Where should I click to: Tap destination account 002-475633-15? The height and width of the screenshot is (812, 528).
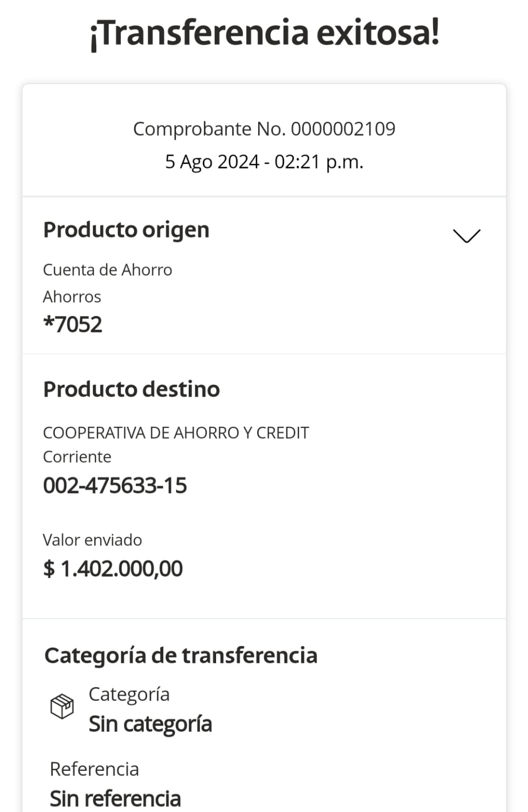115,486
